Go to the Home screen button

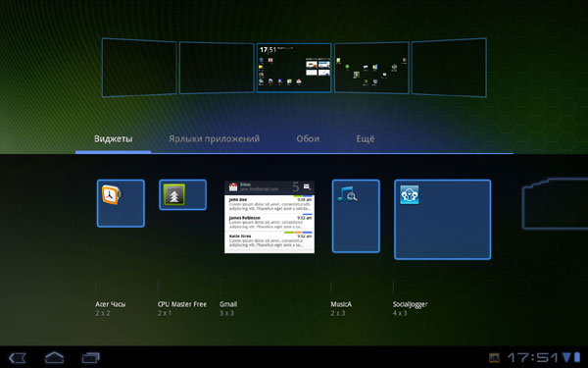tap(54, 357)
